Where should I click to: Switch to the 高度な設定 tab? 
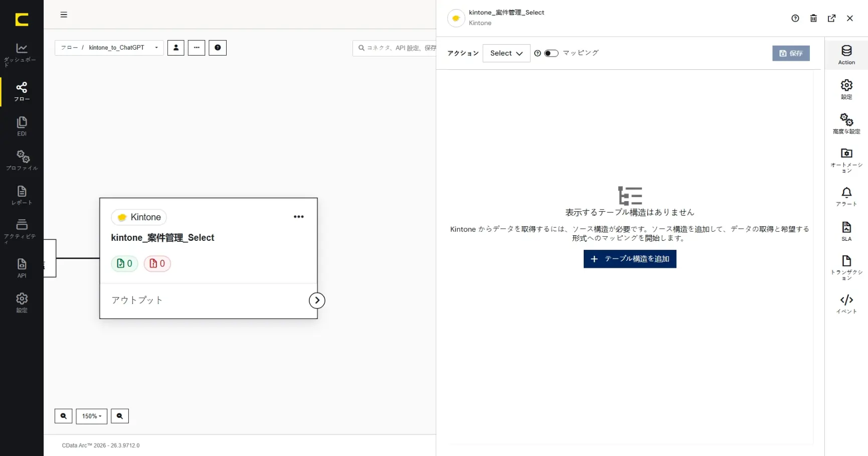(846, 124)
